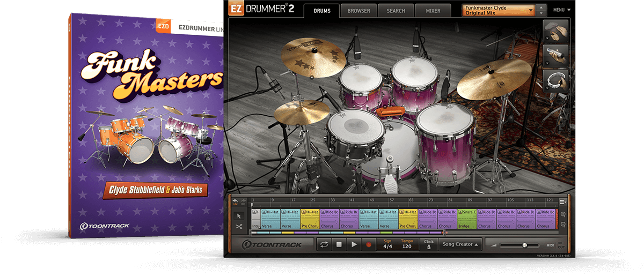Open the Bridge block's Snare menu icon
The image size is (644, 277).
[x=460, y=213]
